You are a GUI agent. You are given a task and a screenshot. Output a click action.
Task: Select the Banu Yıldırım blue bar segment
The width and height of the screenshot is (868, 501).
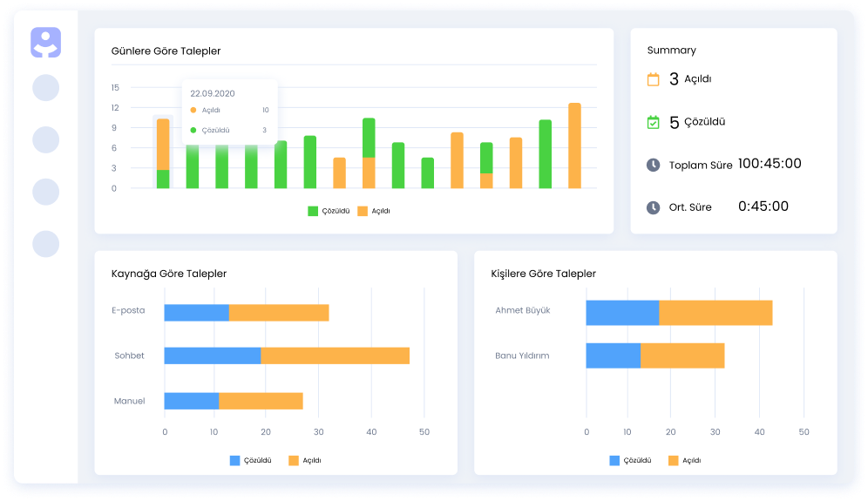613,355
